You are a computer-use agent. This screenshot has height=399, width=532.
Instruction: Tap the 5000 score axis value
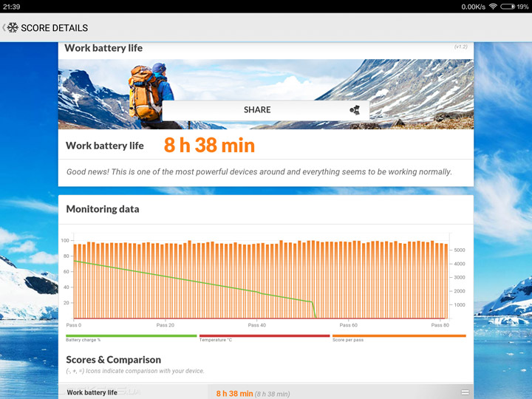click(460, 250)
